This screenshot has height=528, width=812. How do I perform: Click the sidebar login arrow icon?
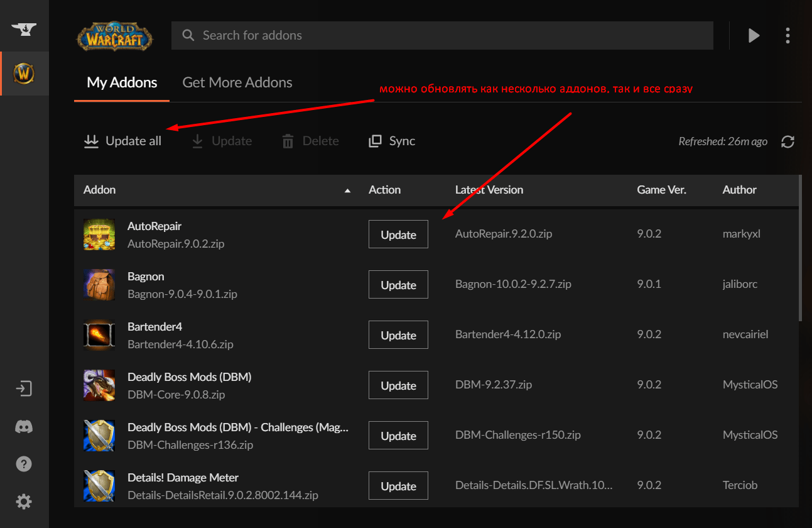[x=24, y=388]
